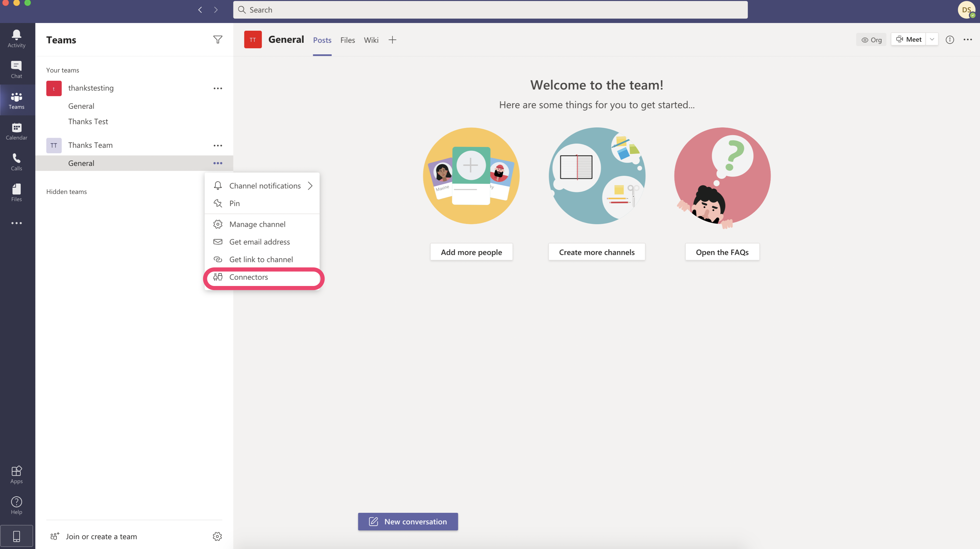Click the New conversation button
This screenshot has width=980, height=549.
[x=408, y=521]
